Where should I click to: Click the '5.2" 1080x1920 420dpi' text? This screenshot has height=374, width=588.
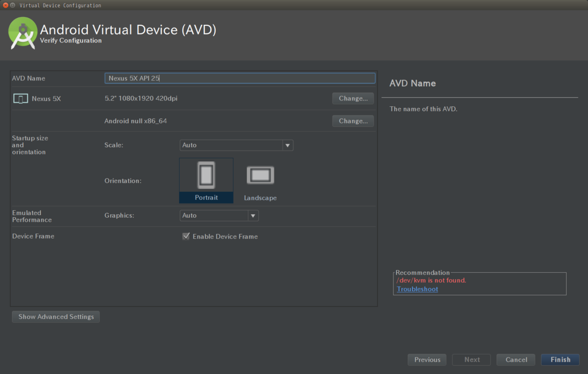(141, 98)
